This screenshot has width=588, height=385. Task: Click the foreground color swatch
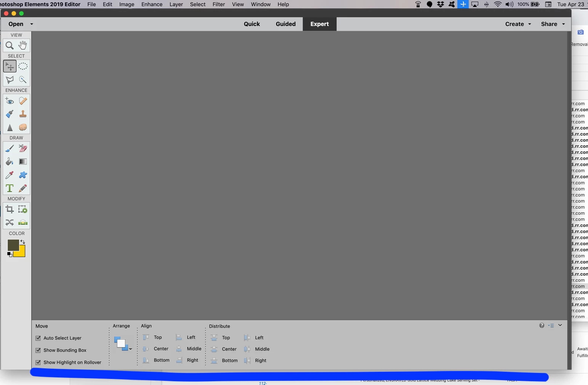point(13,245)
